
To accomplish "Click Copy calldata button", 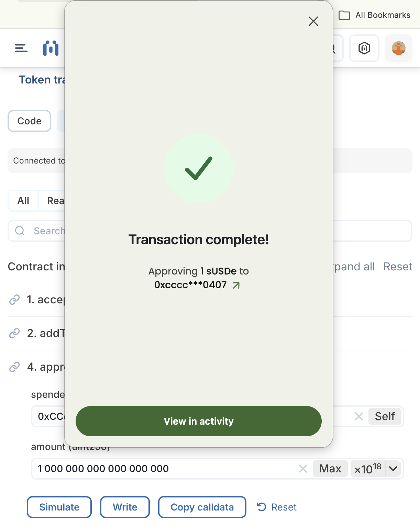I will pos(202,507).
